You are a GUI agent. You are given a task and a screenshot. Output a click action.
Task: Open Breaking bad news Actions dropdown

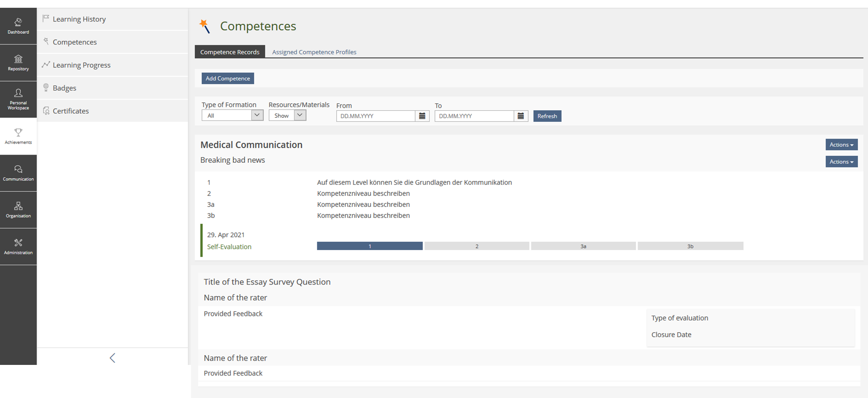[x=841, y=161]
